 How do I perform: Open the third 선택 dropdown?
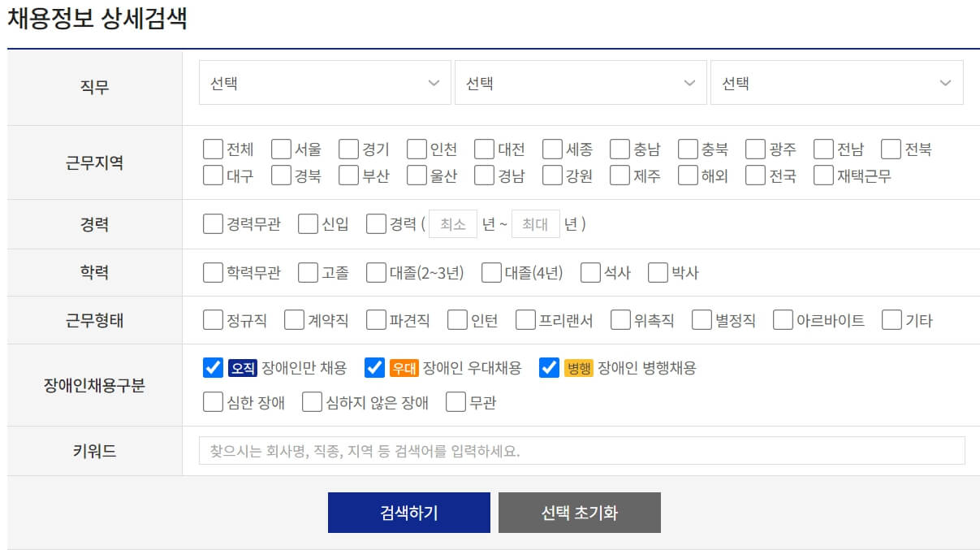click(835, 82)
